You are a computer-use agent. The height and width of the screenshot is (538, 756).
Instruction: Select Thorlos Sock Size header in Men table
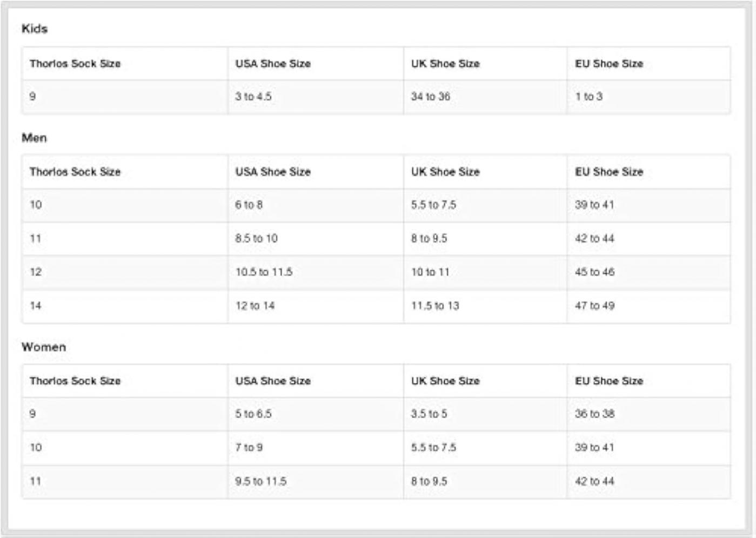[x=75, y=172]
